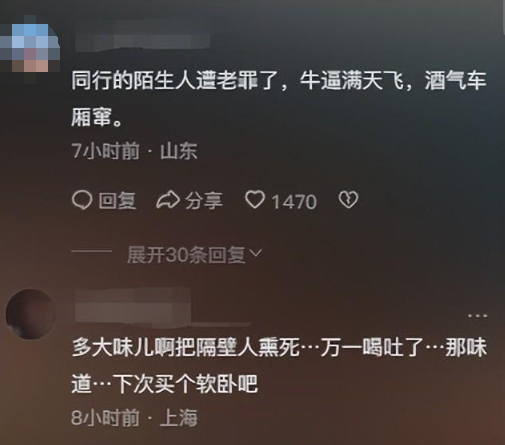
Task: Select the comment text starting 多大味儿啊
Action: pos(279,366)
